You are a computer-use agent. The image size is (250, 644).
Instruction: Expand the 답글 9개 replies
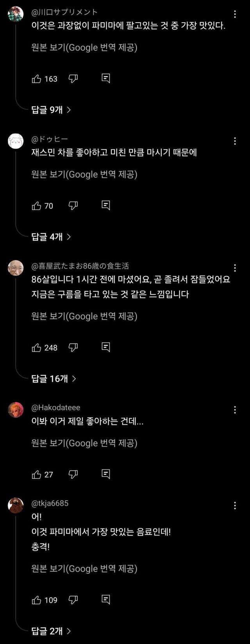[x=51, y=110]
